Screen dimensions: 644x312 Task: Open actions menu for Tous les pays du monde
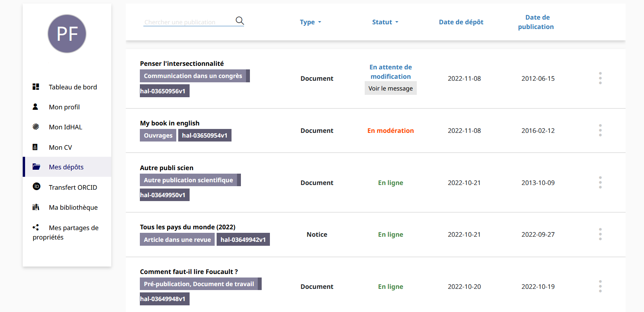pos(600,234)
